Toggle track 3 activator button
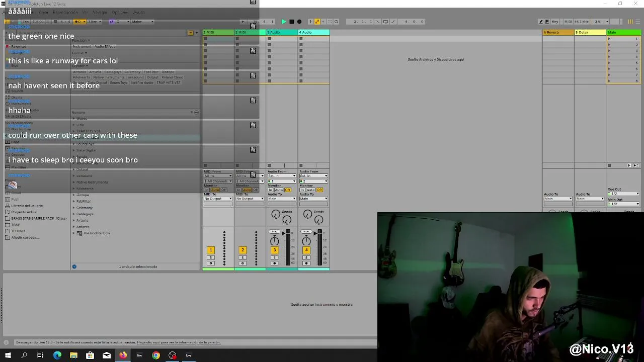Viewport: 644px width, 362px height. coord(274,250)
